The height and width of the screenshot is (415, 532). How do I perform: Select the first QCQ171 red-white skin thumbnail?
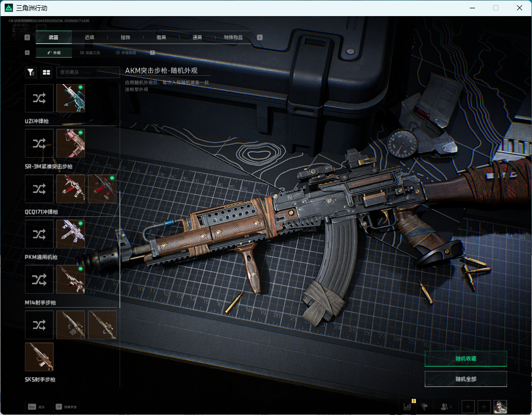tap(71, 189)
